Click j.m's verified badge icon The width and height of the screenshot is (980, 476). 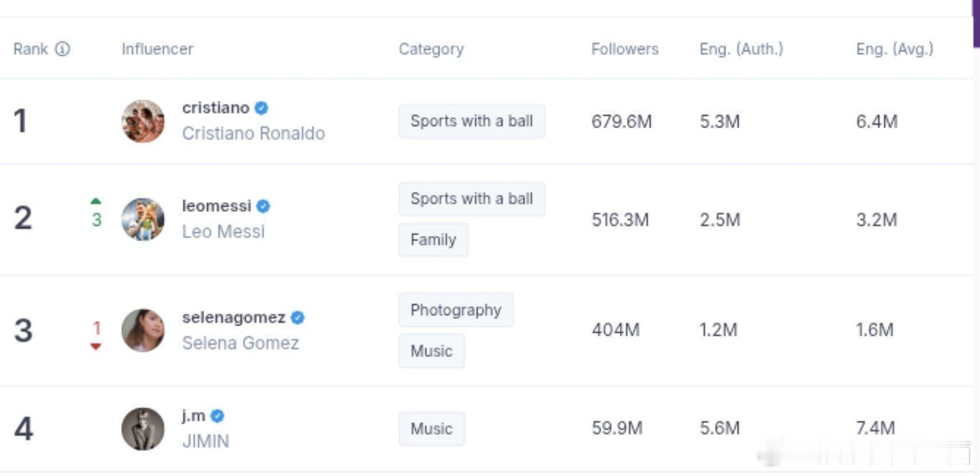[x=217, y=416]
